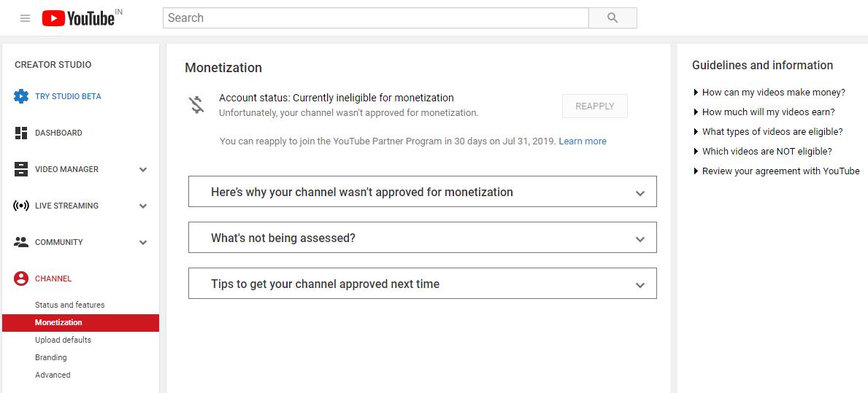Select the highlighted Monetization entry

[x=81, y=323]
